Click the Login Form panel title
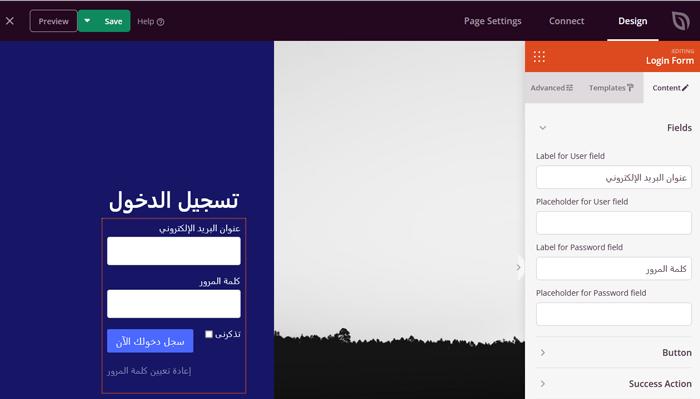 coord(670,61)
